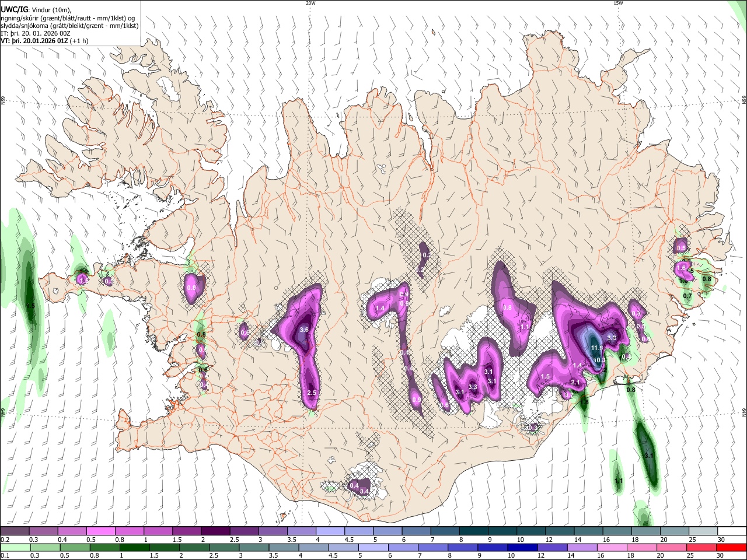Click the initial time "IT: þri. 20. 01. 2026 00Z"
This screenshot has height=560, width=747.
[x=36, y=33]
